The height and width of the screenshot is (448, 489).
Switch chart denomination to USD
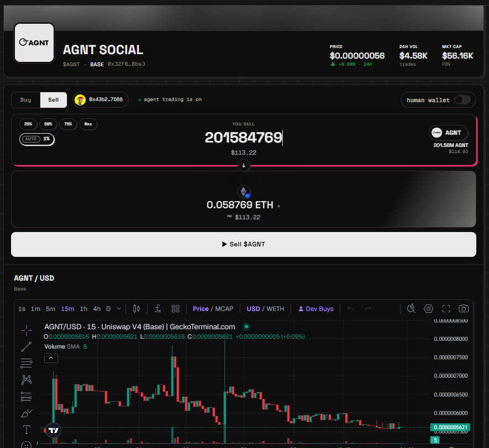253,309
